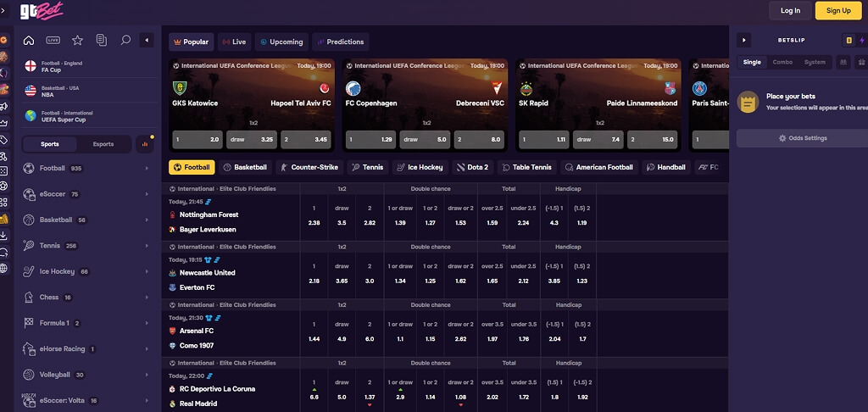This screenshot has height=412, width=868.
Task: Switch to the Upcoming tab
Action: coord(281,42)
